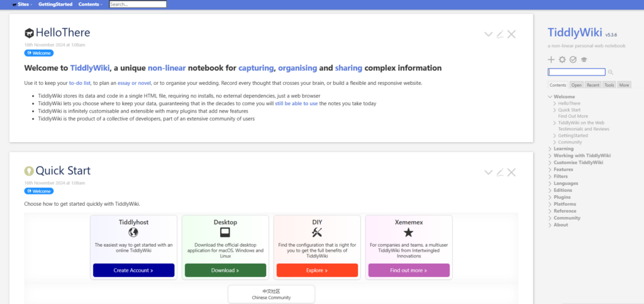Click the advanced search magnifier icon

[x=611, y=72]
